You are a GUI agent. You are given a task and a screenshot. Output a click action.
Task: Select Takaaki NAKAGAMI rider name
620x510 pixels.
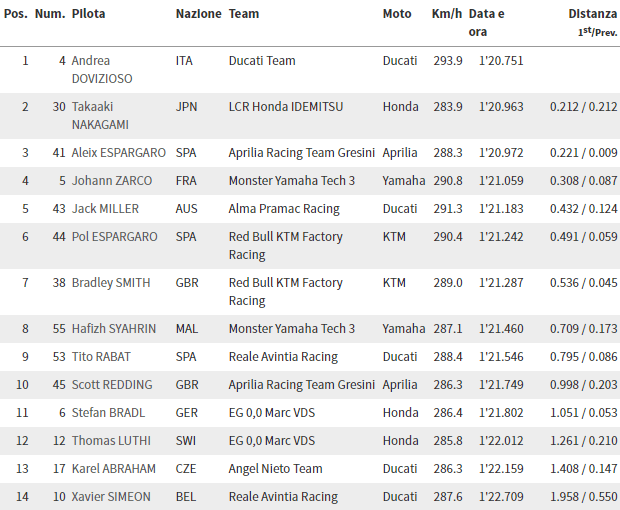coord(100,115)
